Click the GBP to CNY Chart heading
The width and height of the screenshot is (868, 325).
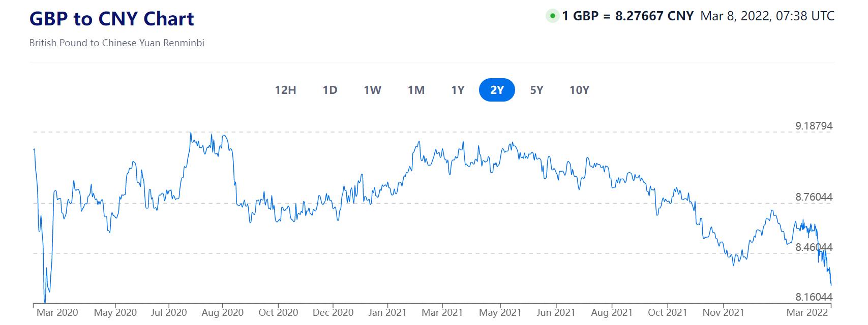(112, 19)
